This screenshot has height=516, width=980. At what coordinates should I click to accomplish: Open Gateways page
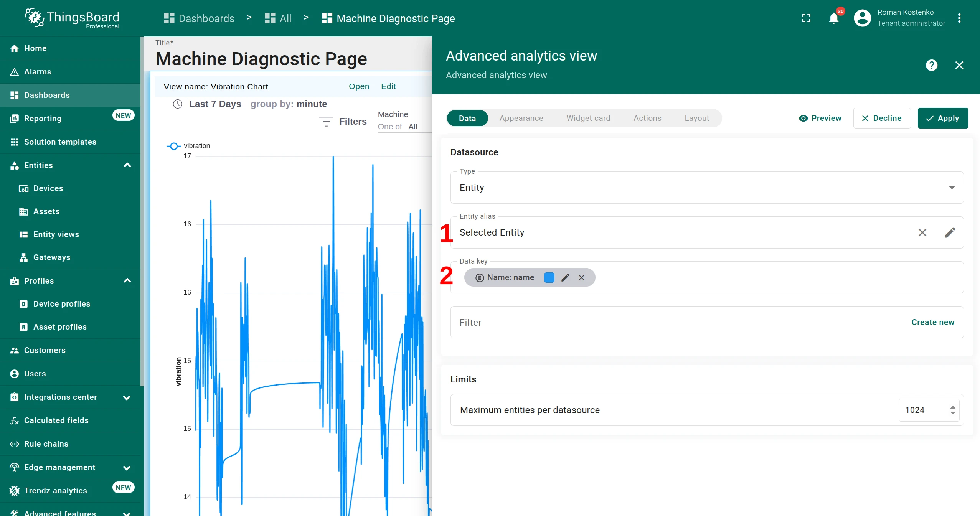pos(70,257)
